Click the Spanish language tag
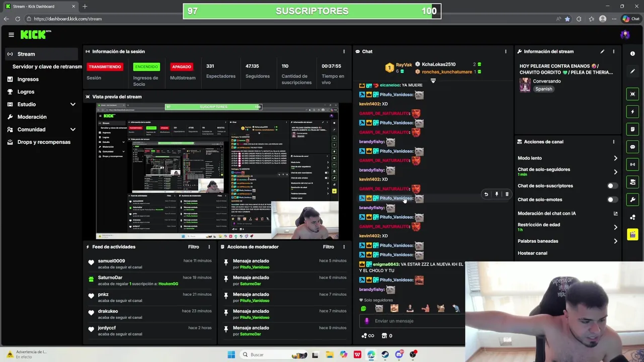Image resolution: width=644 pixels, height=362 pixels. 543,89
